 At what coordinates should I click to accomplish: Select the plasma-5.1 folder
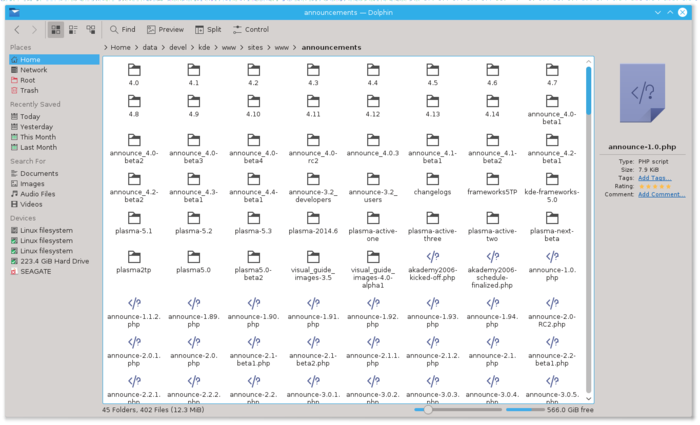(134, 223)
